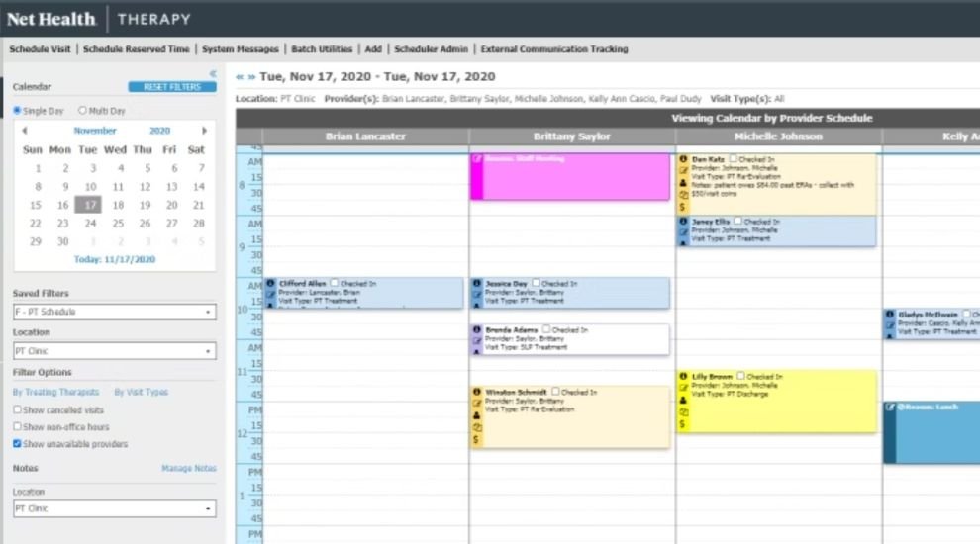Open info icon on Clifford Allen appointment
This screenshot has width=980, height=544.
point(270,283)
